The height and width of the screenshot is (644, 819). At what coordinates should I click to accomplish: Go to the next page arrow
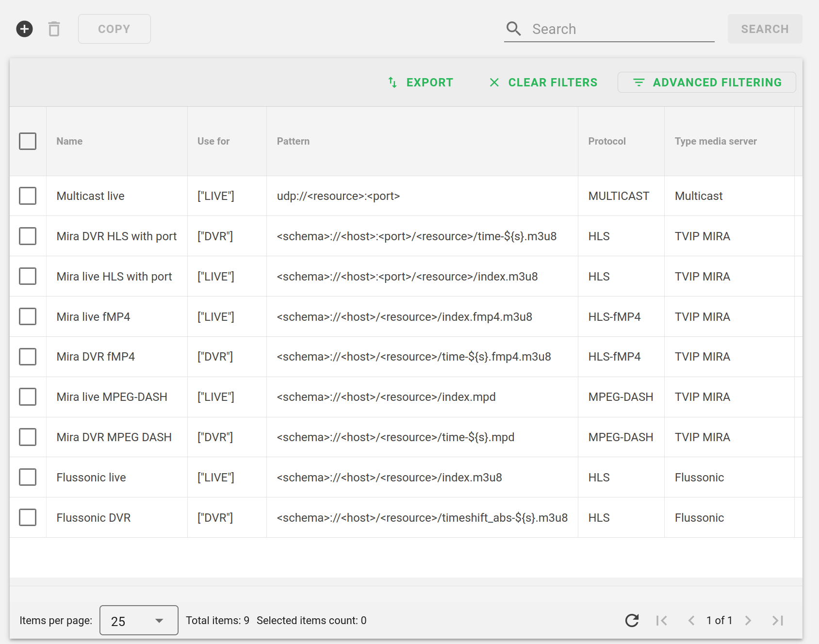pyautogui.click(x=748, y=620)
